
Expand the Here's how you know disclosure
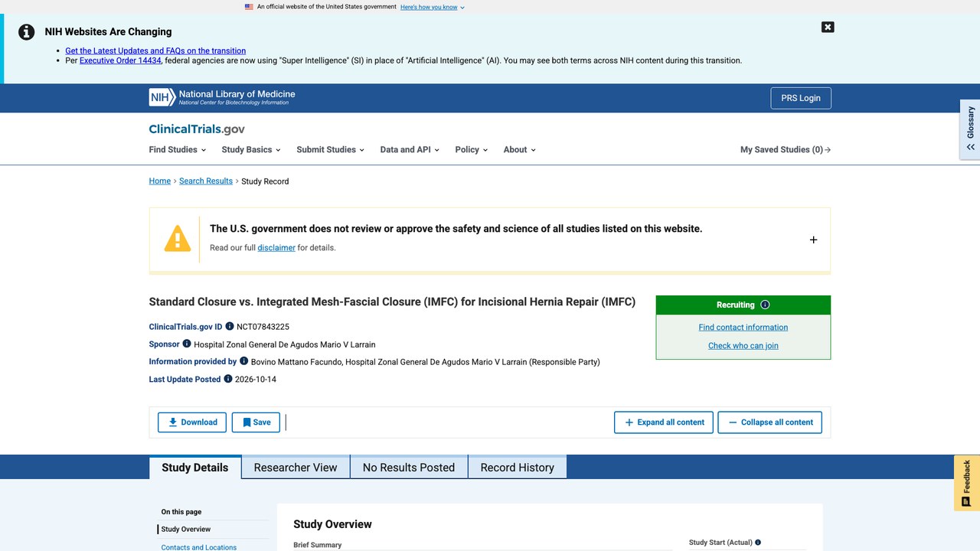tap(433, 7)
